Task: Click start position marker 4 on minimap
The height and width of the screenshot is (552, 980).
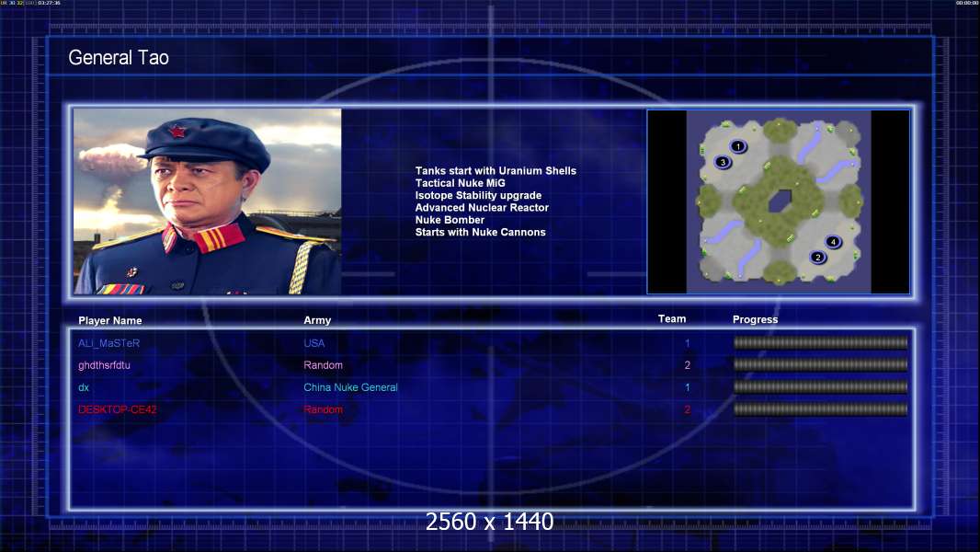Action: tap(833, 242)
